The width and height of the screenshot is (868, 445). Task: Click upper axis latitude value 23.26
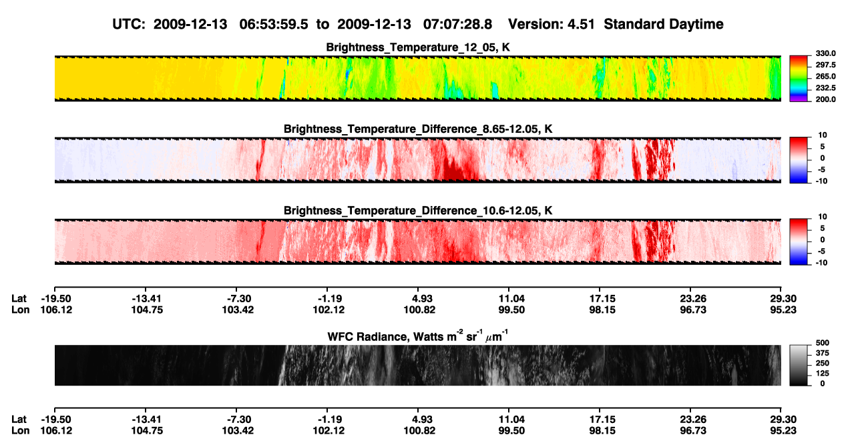[x=692, y=298]
